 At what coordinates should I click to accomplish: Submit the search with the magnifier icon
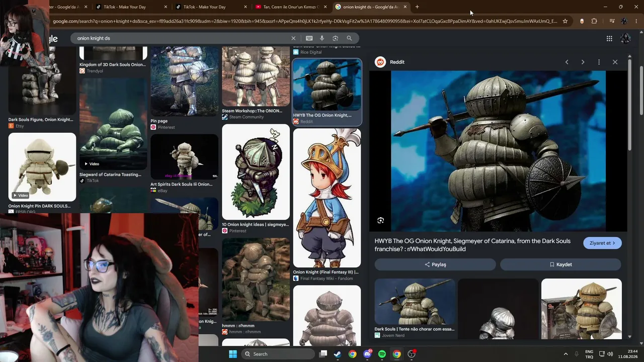pyautogui.click(x=349, y=38)
